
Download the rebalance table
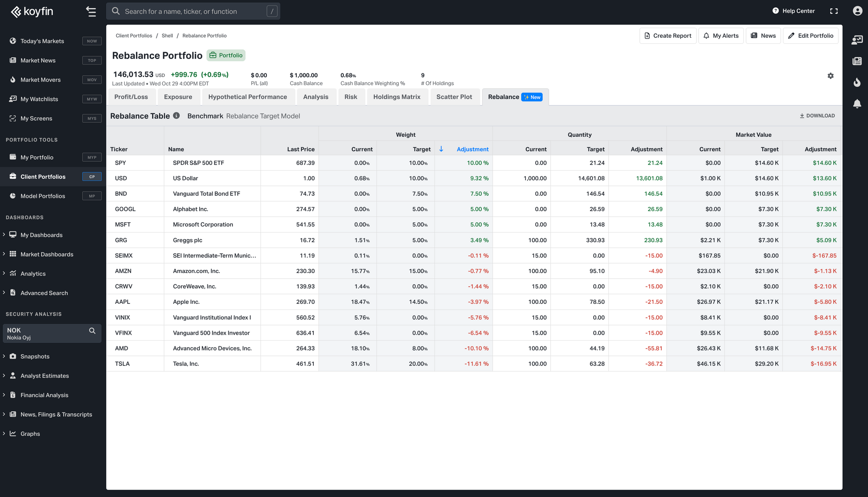(817, 116)
